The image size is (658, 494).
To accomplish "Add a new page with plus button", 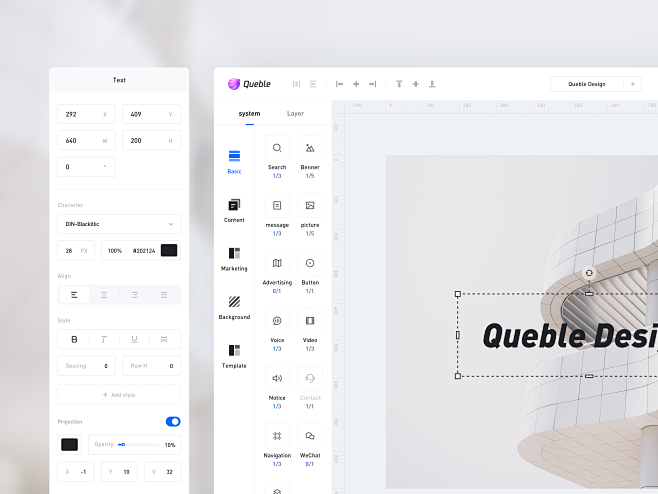I will coord(633,84).
